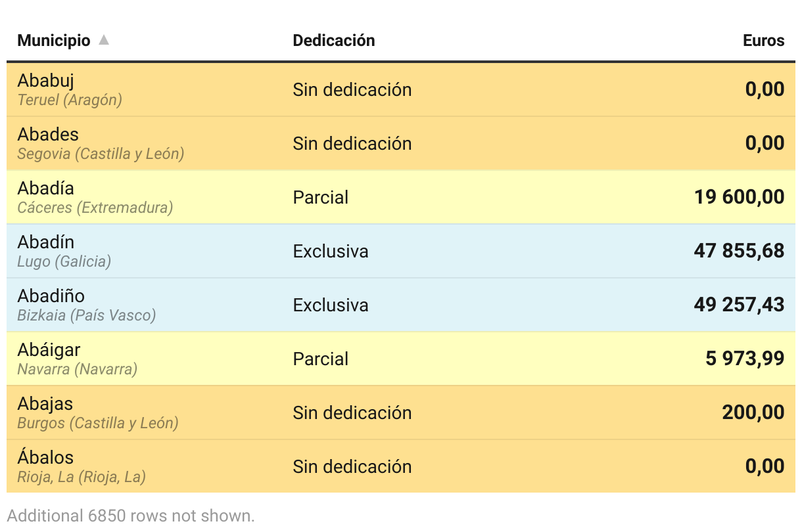Click the Municipio sort arrow icon

[x=103, y=40]
